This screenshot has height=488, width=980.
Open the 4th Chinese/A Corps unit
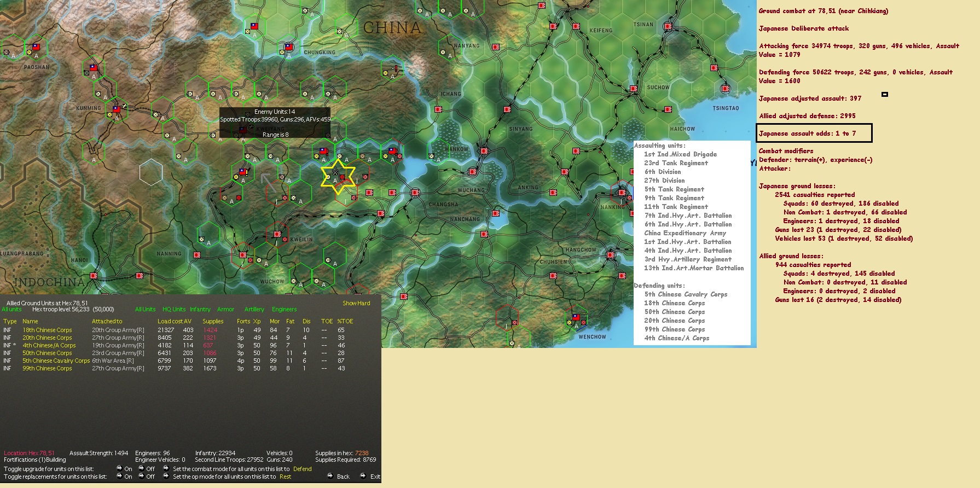(x=49, y=345)
